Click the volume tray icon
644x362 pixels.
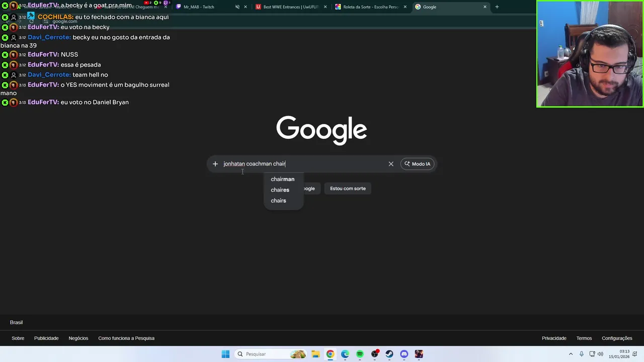click(600, 354)
